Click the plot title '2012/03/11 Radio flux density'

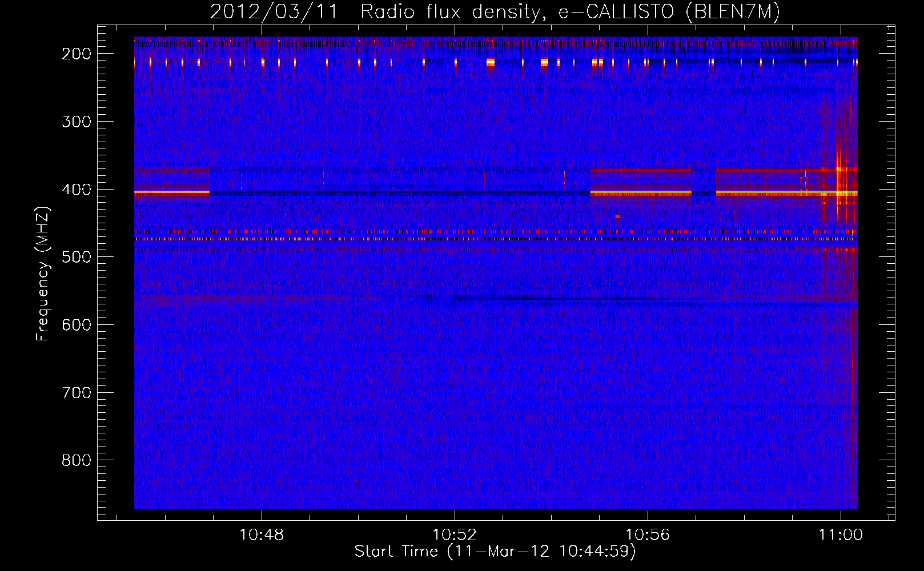coord(495,11)
